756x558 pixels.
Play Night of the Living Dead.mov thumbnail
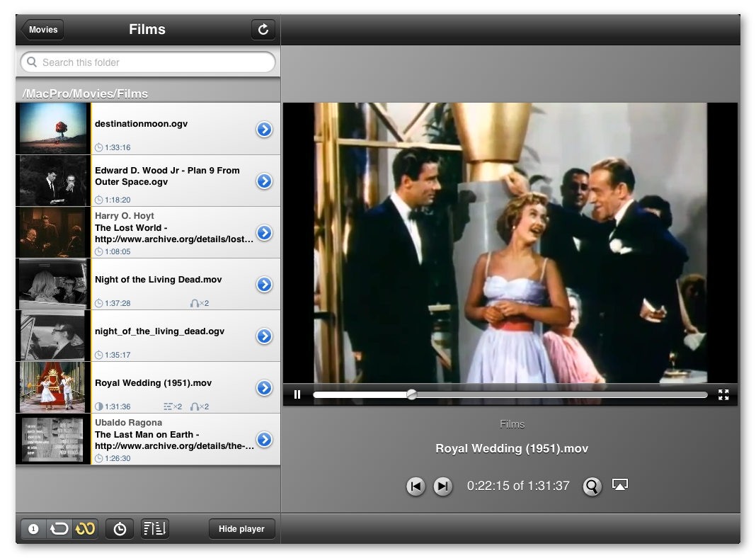point(53,284)
